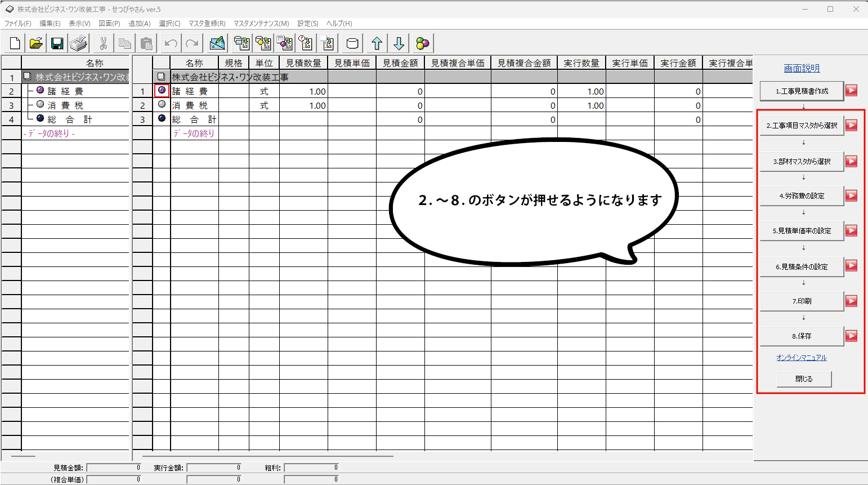Open the ファイル(F) menu

18,24
